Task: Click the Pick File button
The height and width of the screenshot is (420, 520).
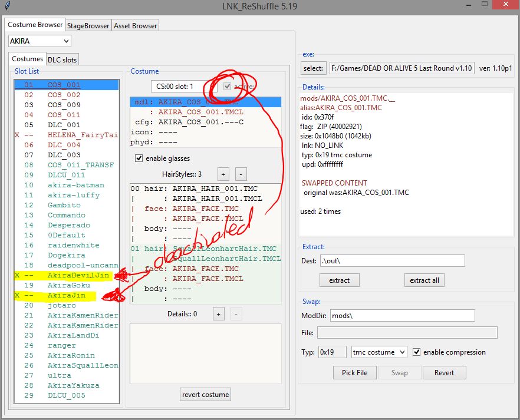Action: tap(355, 373)
